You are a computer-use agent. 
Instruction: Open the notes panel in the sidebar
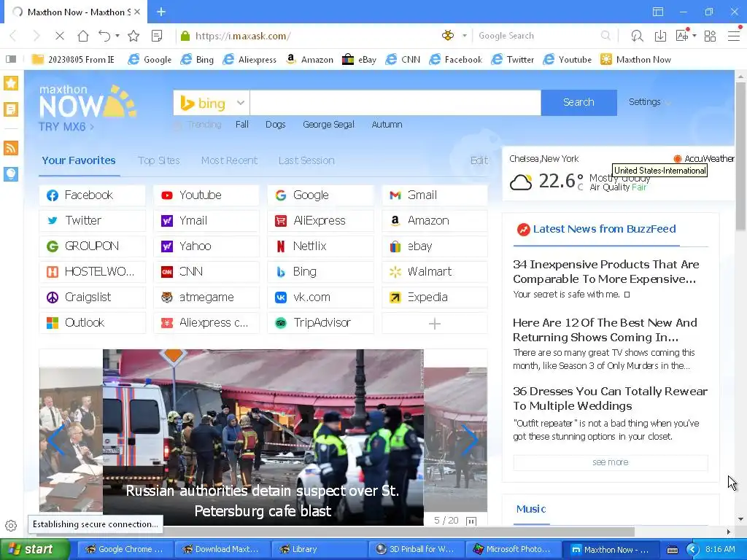coord(11,109)
